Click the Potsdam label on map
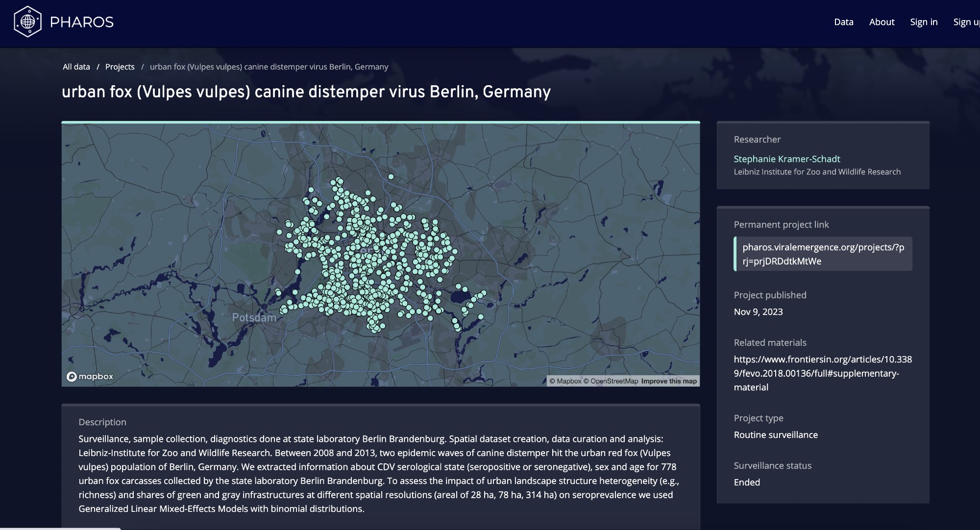980x530 pixels. tap(254, 317)
